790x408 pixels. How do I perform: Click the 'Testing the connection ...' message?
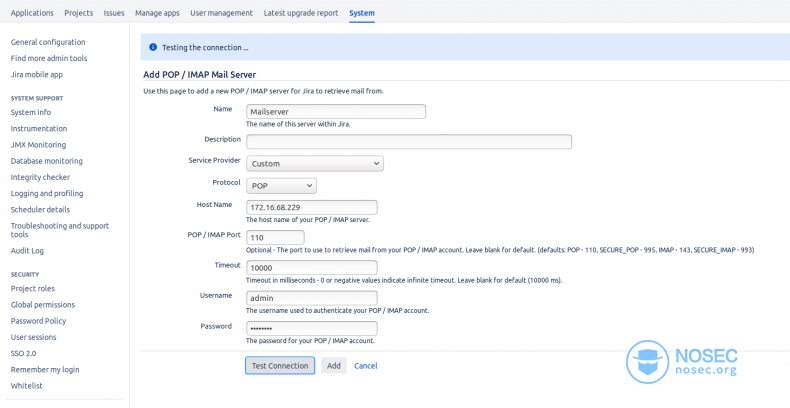pyautogui.click(x=205, y=47)
